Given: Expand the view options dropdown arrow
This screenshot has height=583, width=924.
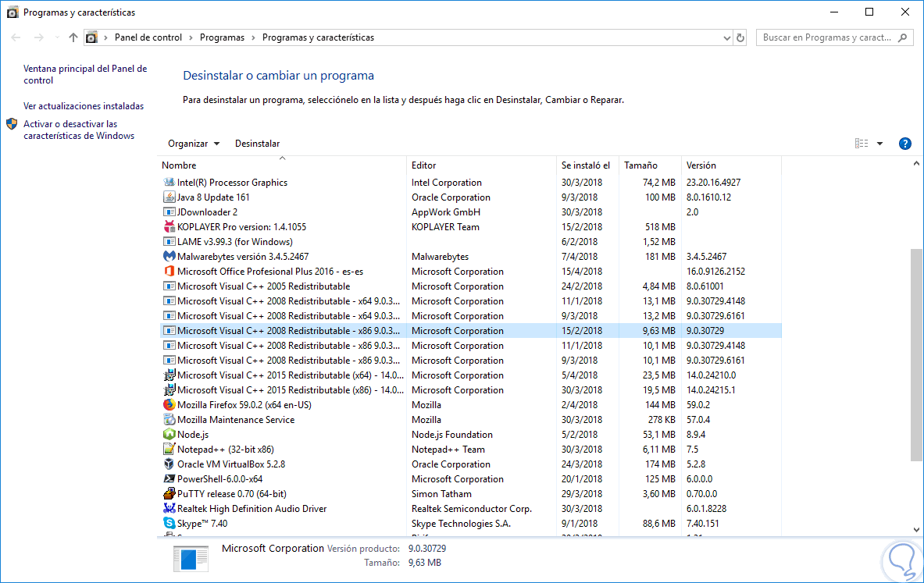Looking at the screenshot, I should (879, 144).
